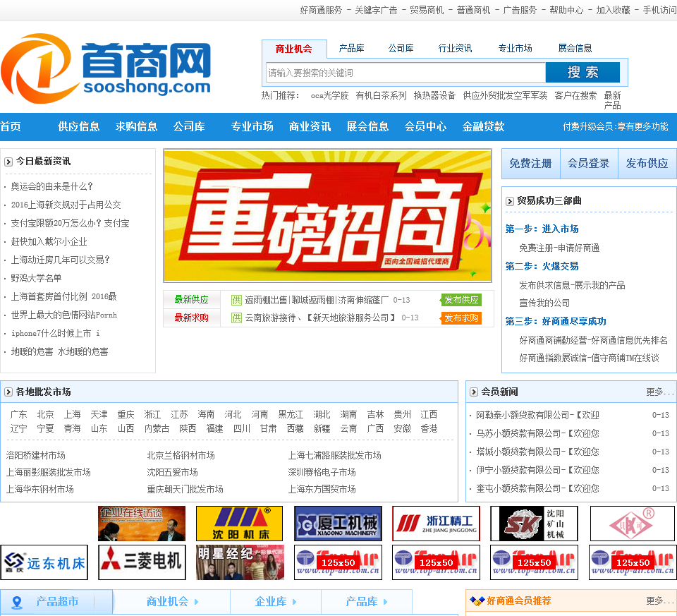This screenshot has width=677, height=616.
Task: Choose 黑龙江 in the wholesale market regions
Action: (291, 415)
